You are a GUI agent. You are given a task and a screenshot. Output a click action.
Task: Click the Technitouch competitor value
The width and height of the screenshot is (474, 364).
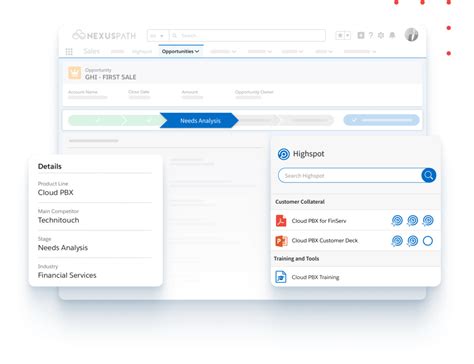click(x=58, y=220)
